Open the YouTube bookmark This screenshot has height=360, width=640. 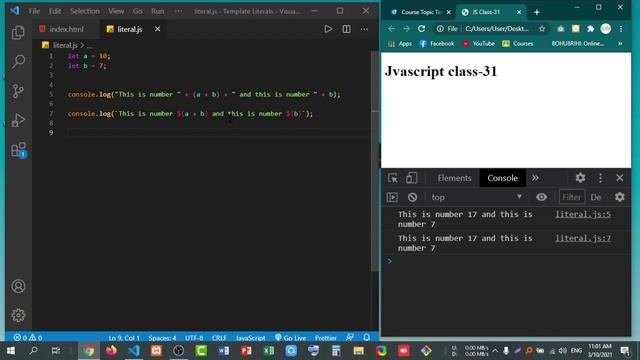(478, 43)
